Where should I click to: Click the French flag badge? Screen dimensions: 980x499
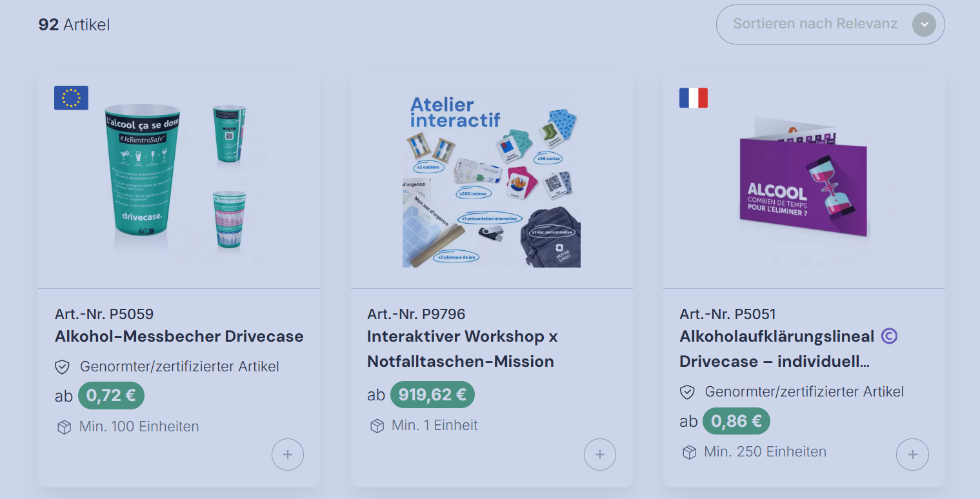694,98
